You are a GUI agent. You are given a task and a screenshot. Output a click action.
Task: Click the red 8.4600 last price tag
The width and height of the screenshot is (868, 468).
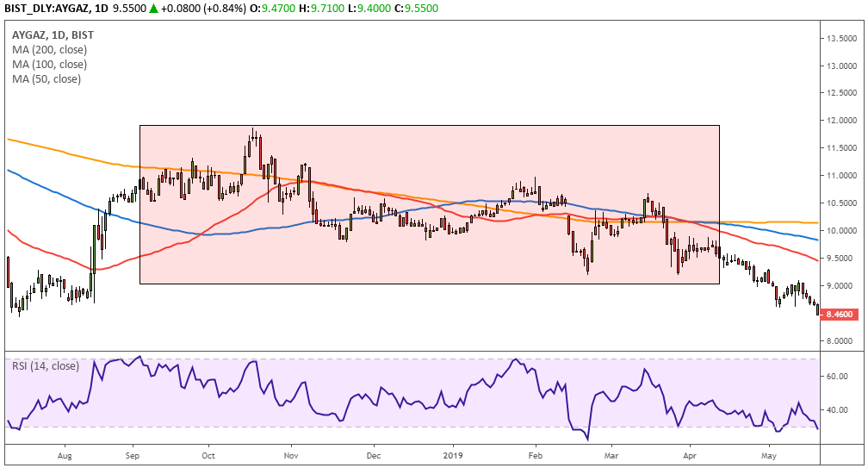click(x=840, y=314)
